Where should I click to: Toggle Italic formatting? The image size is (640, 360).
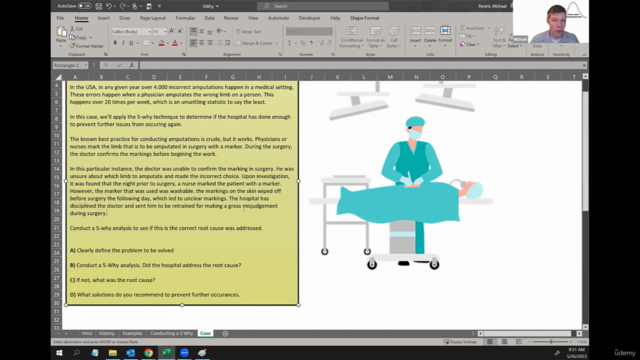tap(123, 43)
